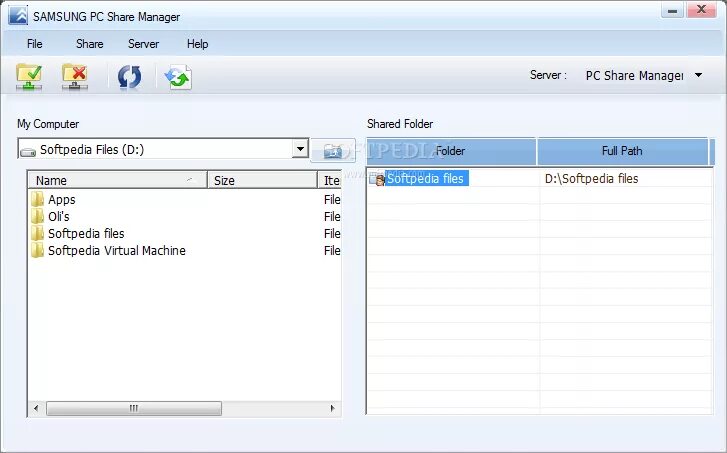
Task: Open the Share menu
Action: [x=89, y=44]
